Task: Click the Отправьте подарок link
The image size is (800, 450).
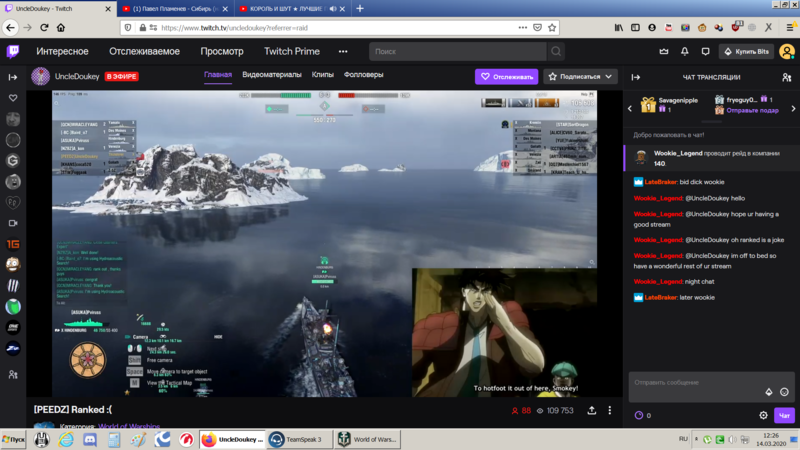Action: [752, 110]
